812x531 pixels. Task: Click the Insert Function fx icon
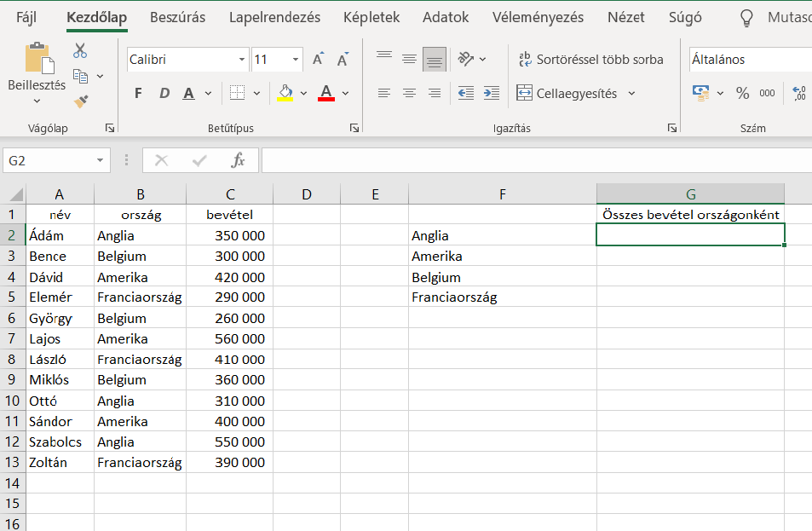(239, 160)
